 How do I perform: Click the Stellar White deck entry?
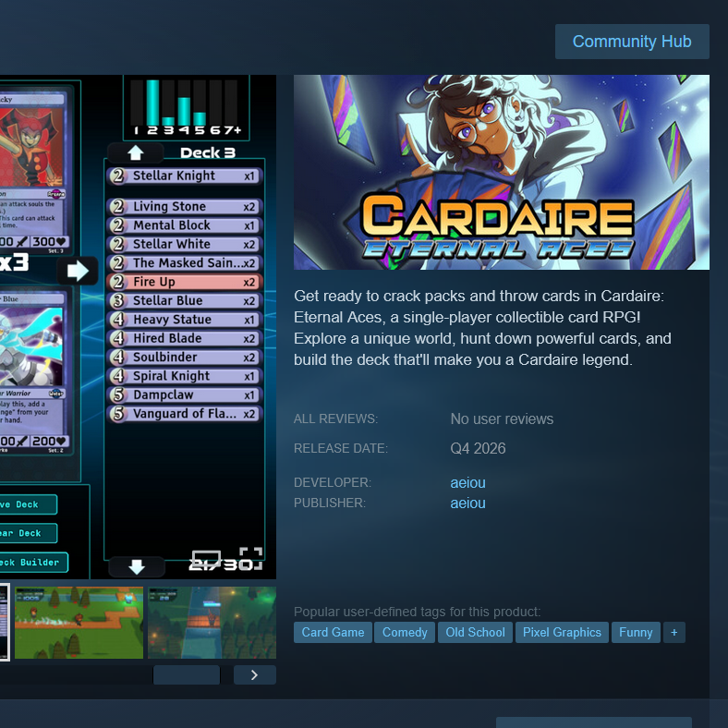(x=186, y=244)
